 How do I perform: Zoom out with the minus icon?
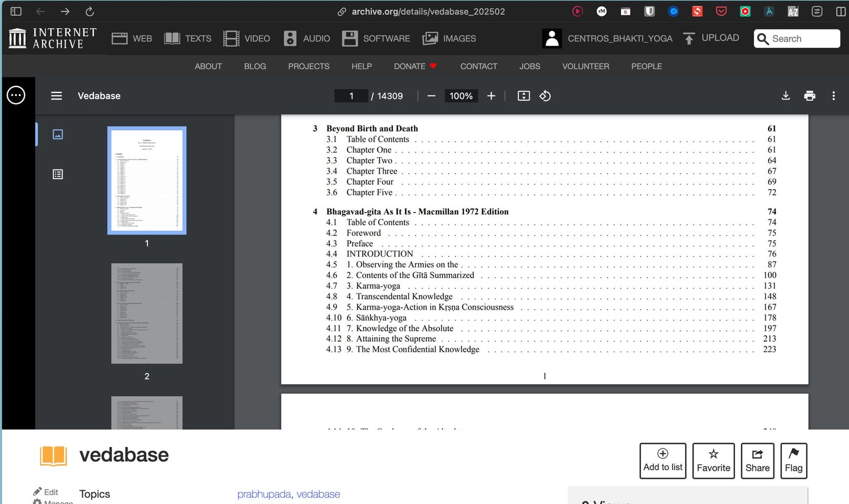pyautogui.click(x=431, y=96)
